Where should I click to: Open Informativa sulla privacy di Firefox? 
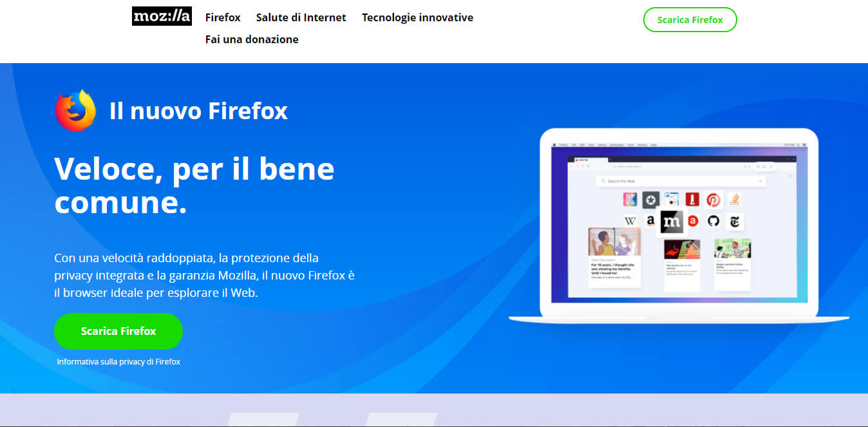tap(118, 362)
